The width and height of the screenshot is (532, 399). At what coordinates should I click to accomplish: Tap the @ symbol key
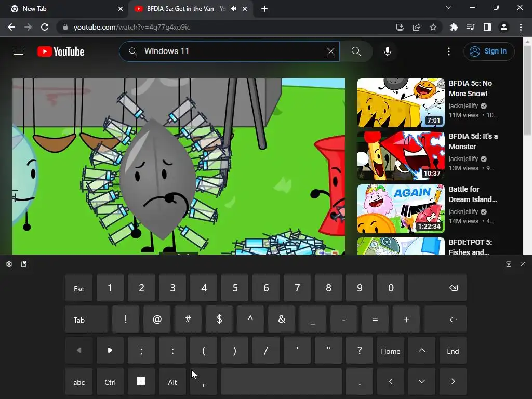click(x=157, y=320)
